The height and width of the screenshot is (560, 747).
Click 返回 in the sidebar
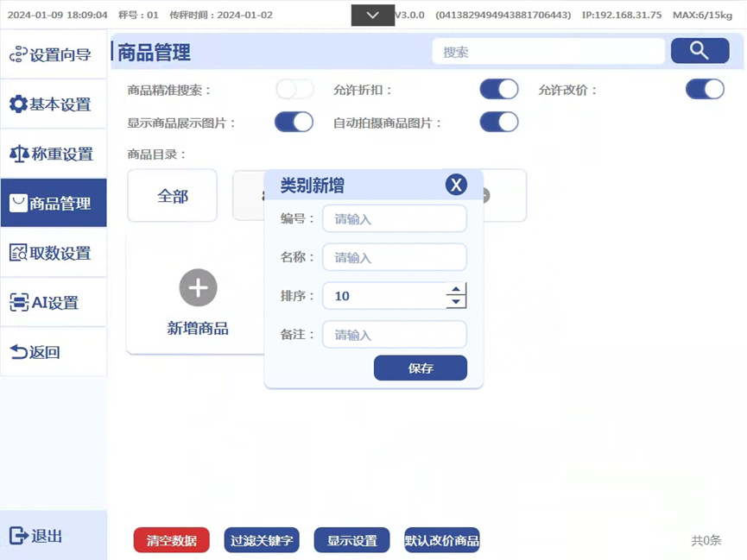(54, 352)
